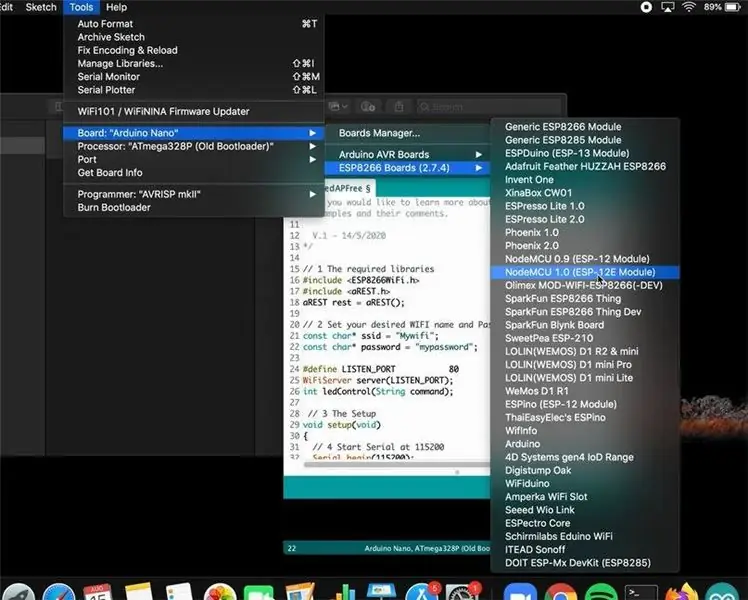Select NodeMCU 1.0 (ESP-12E Module)
Viewport: 748px width, 600px height.
[585, 272]
